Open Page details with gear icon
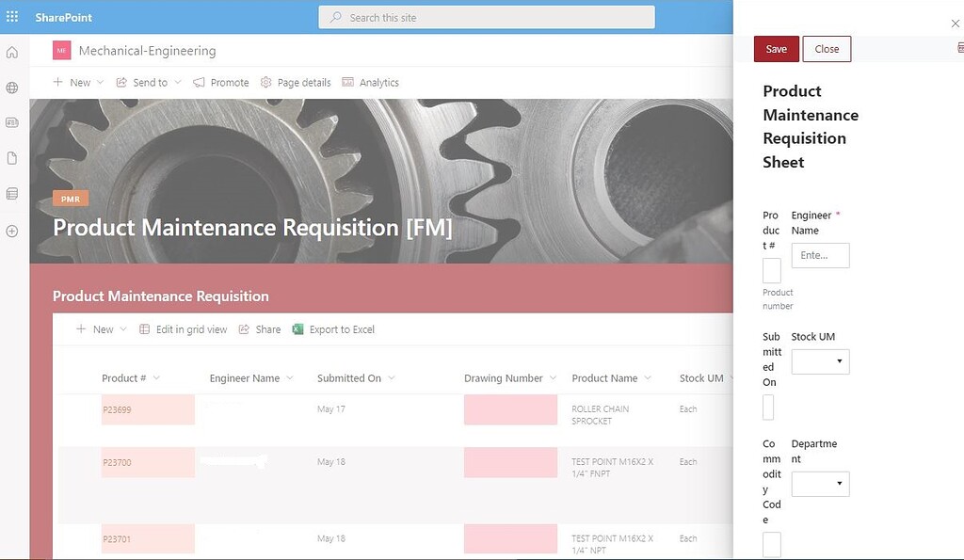Image resolution: width=964 pixels, height=560 pixels. point(296,83)
